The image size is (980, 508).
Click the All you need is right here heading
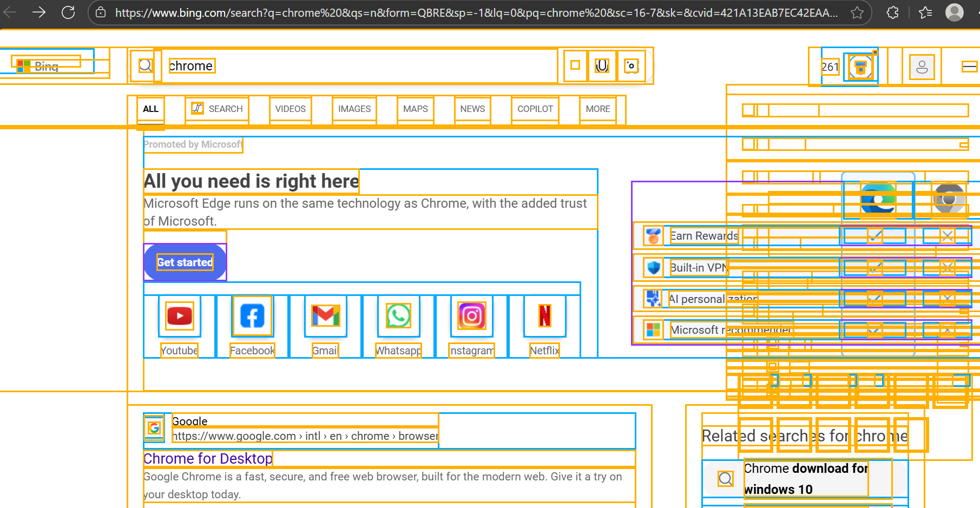tap(252, 181)
